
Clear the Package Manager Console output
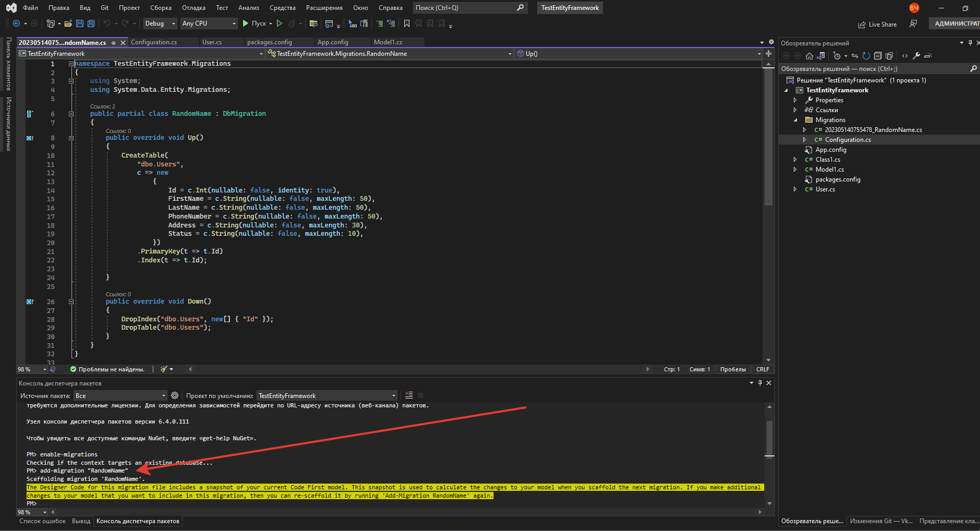(x=409, y=395)
